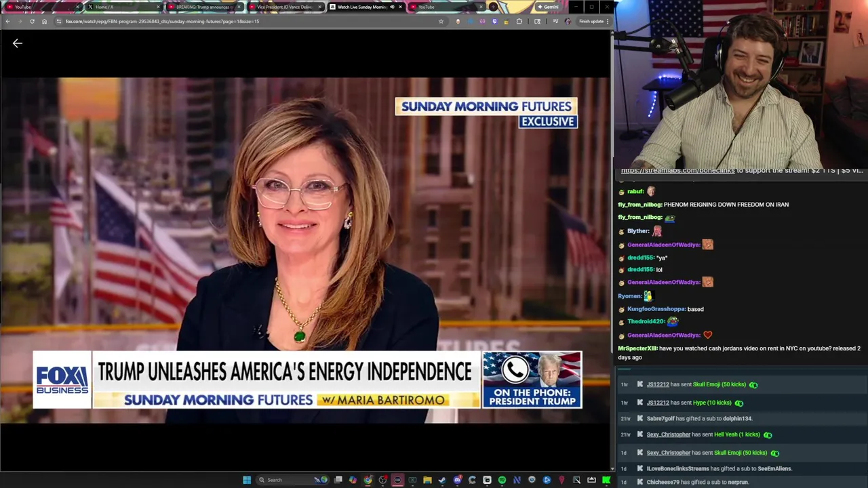Click the Fox video player frame
868x488 pixels.
[x=305, y=249]
